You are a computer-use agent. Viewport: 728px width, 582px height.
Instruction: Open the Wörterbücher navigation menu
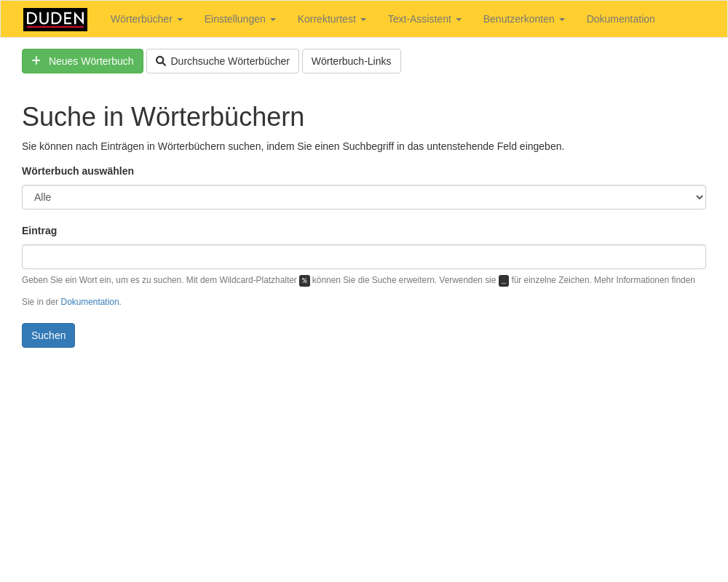click(146, 19)
